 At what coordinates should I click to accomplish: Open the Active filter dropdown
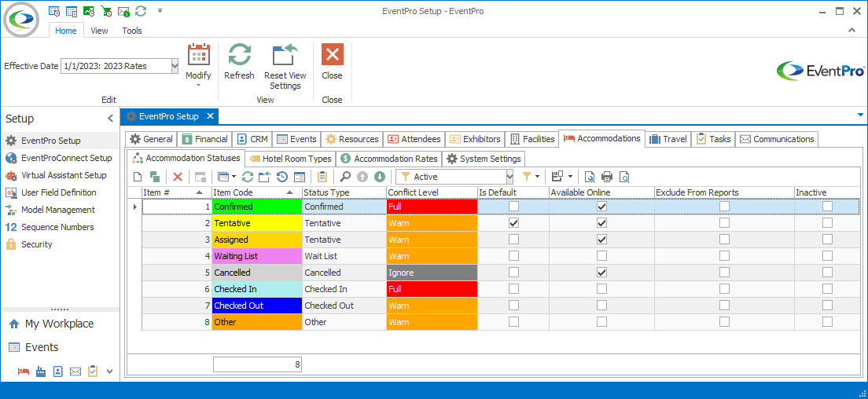[x=509, y=177]
